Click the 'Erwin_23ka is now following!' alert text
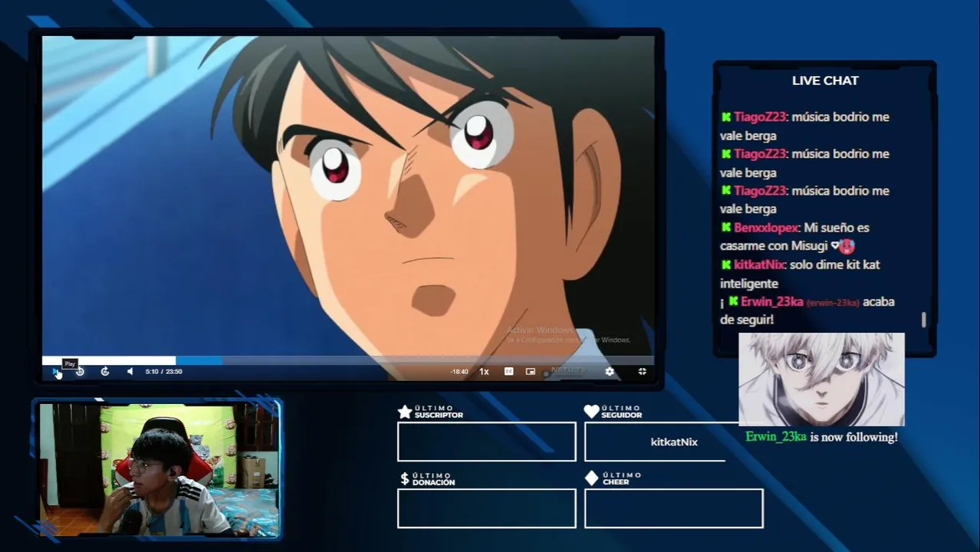 [x=821, y=437]
